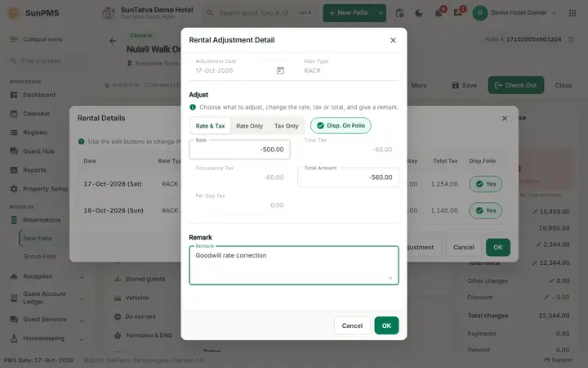Open Shared guests section
The height and width of the screenshot is (368, 588).
pos(140,279)
